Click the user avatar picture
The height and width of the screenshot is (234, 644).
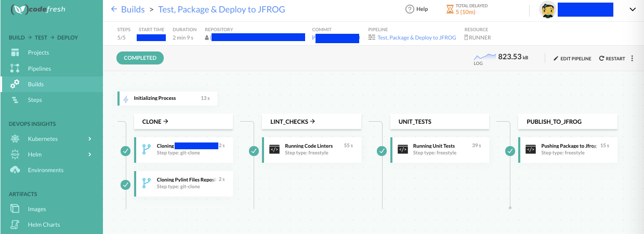pyautogui.click(x=548, y=9)
